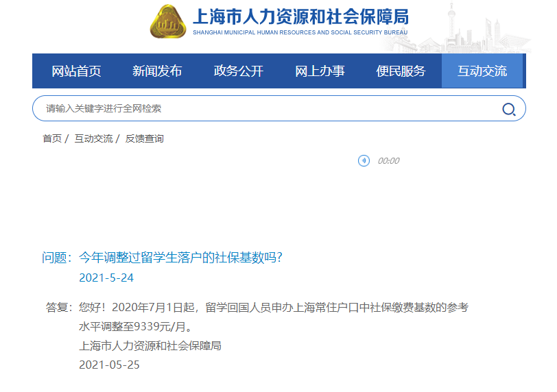Open the 网站首页 menu item
The height and width of the screenshot is (392, 557).
click(x=76, y=71)
